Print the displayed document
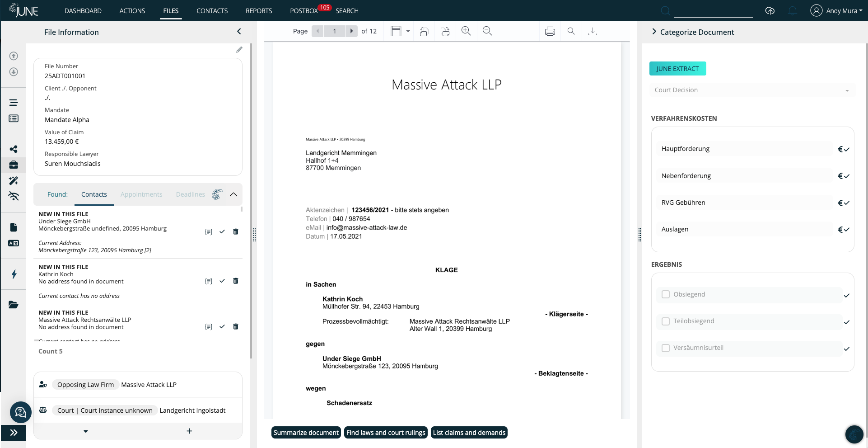The width and height of the screenshot is (868, 448). pyautogui.click(x=550, y=31)
